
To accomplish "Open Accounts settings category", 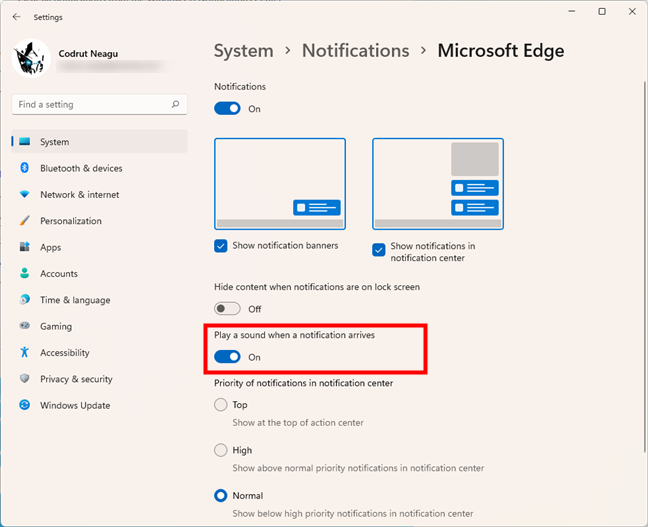I will coord(99,273).
